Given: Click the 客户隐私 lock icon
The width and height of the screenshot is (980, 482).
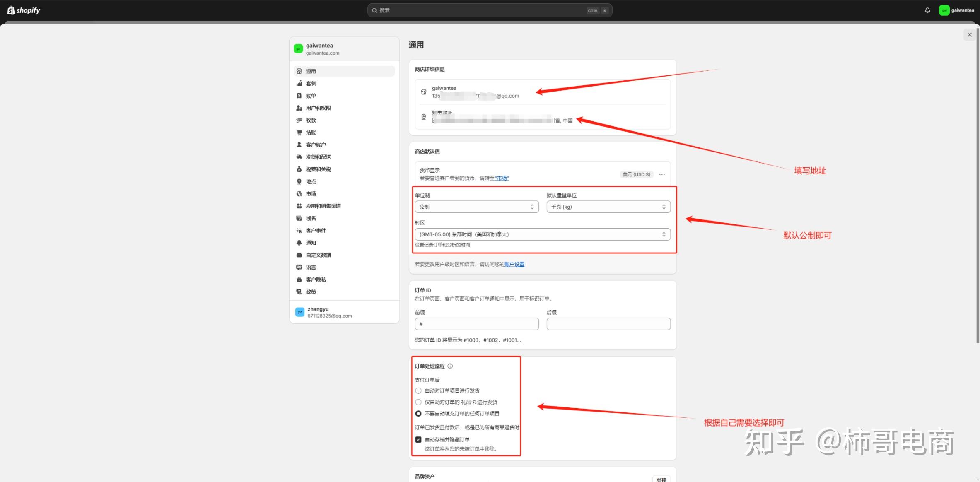Looking at the screenshot, I should click(x=299, y=280).
